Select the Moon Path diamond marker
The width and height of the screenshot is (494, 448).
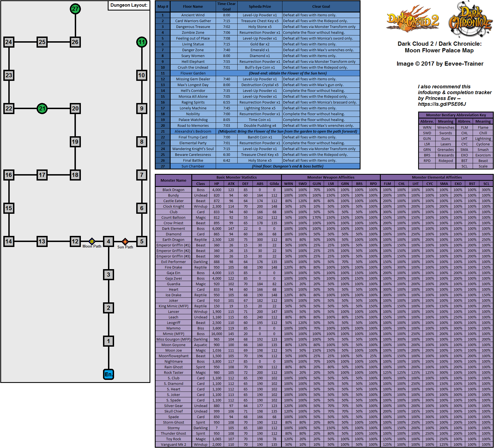click(92, 241)
